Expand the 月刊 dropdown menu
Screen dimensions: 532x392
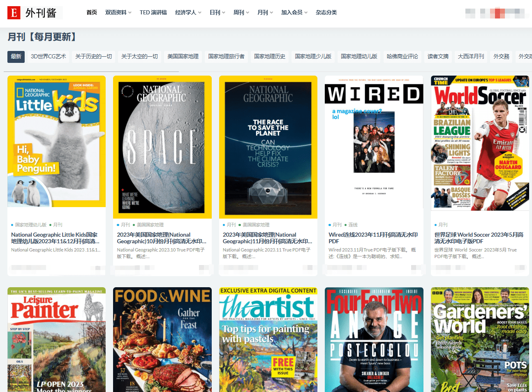tap(265, 12)
